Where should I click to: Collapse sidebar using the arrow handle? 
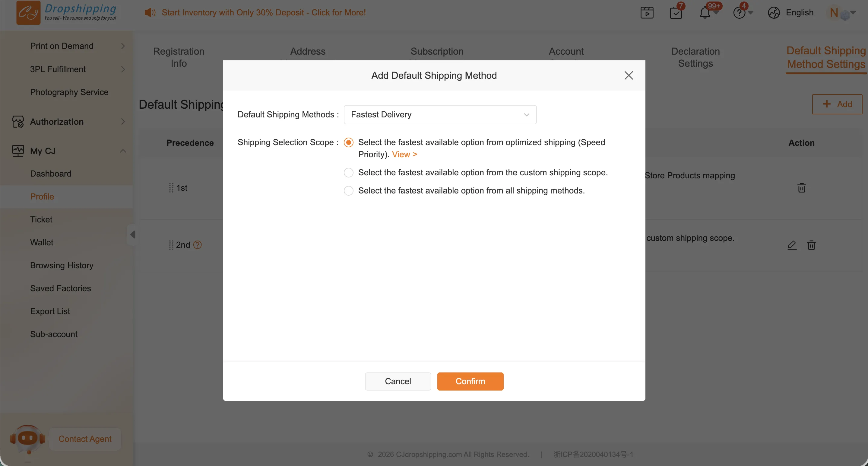(x=133, y=234)
